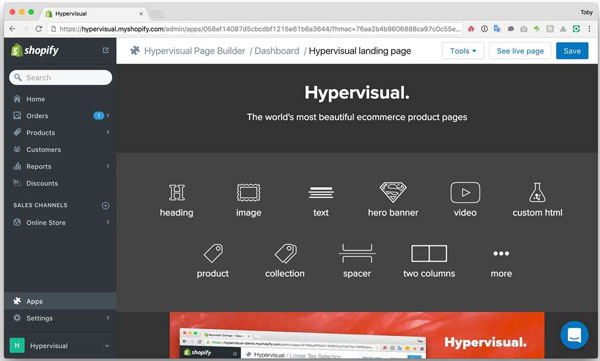Click the Shopify logo
The image size is (600, 361).
35,50
